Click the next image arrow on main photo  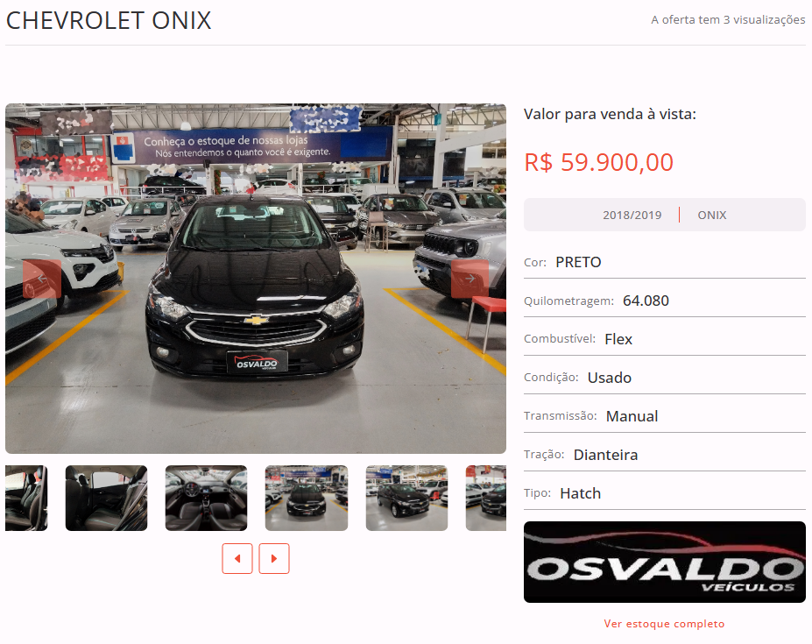pyautogui.click(x=470, y=279)
